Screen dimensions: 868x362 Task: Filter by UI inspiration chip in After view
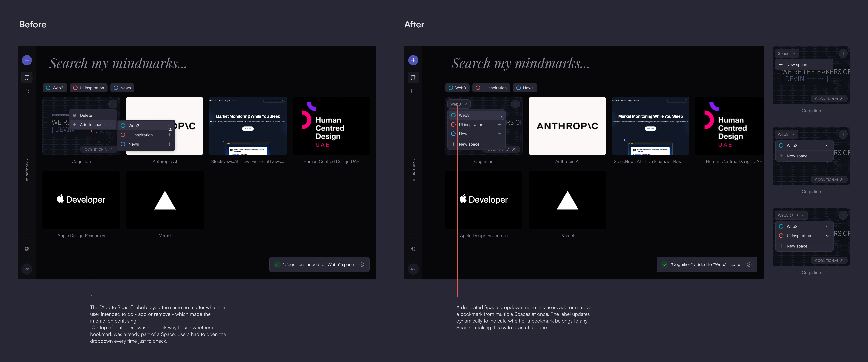click(491, 88)
